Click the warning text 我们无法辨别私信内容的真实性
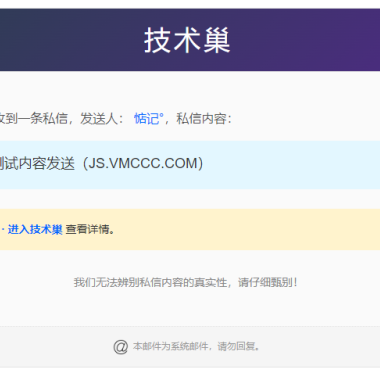380x380 pixels. 150,282
